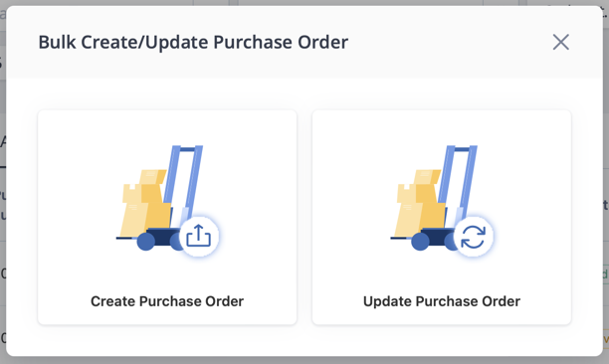Click the left blue wheel of the Update trolley
The width and height of the screenshot is (609, 364).
coord(420,242)
